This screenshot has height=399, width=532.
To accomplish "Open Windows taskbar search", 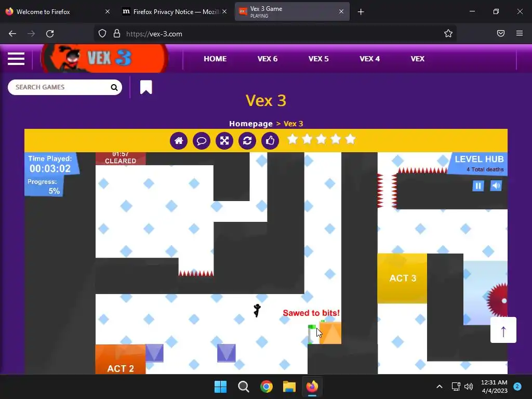I will tap(244, 387).
